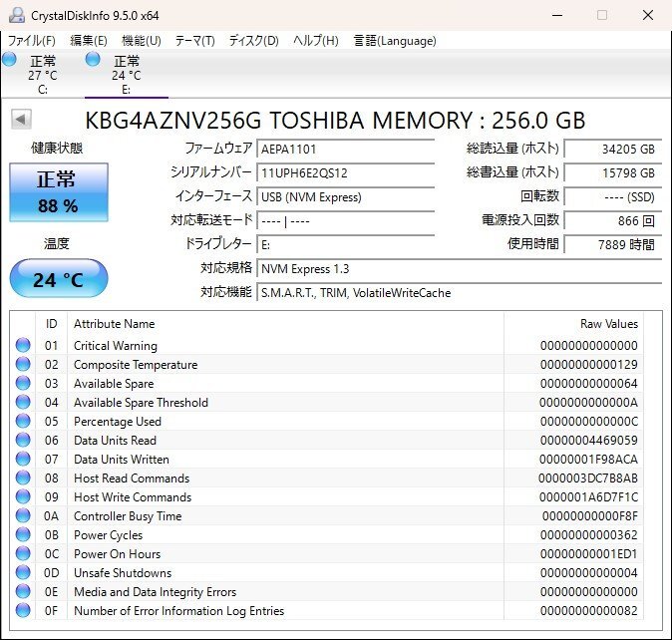
Task: Open the ファイル(F) menu
Action: [32, 41]
